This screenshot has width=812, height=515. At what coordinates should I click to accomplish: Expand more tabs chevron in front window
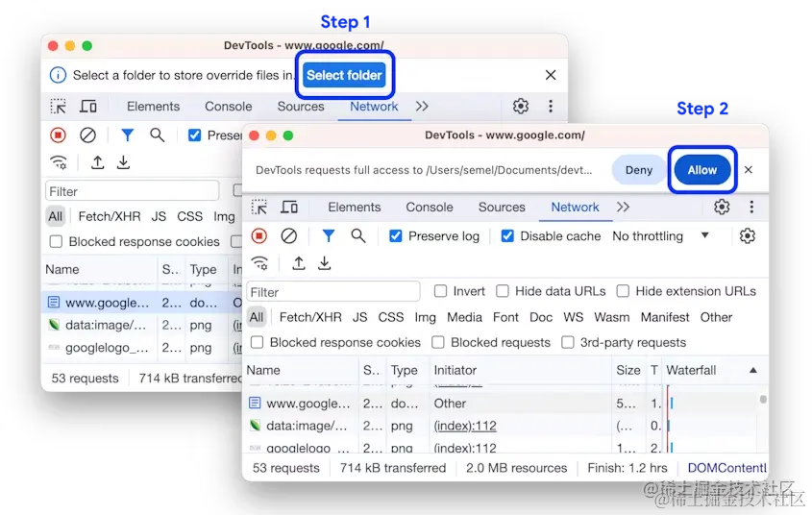click(623, 207)
